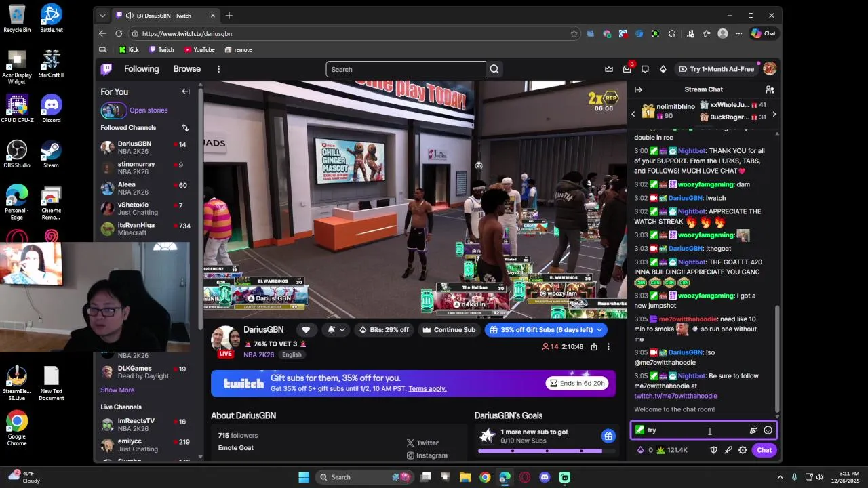Screen dimensions: 868x488
Task: Bookmark this page with the star icon
Action: [x=574, y=33]
